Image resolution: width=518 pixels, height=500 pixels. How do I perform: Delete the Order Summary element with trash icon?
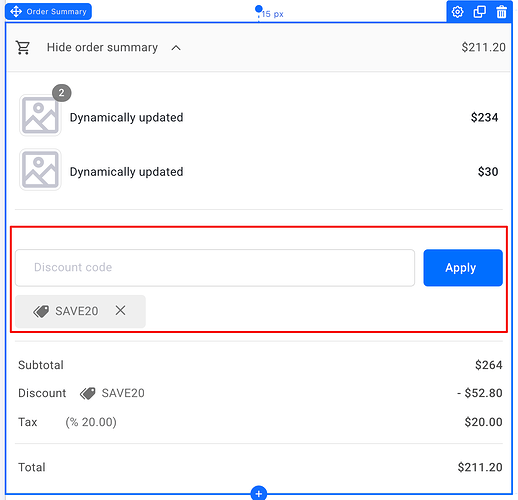point(501,12)
